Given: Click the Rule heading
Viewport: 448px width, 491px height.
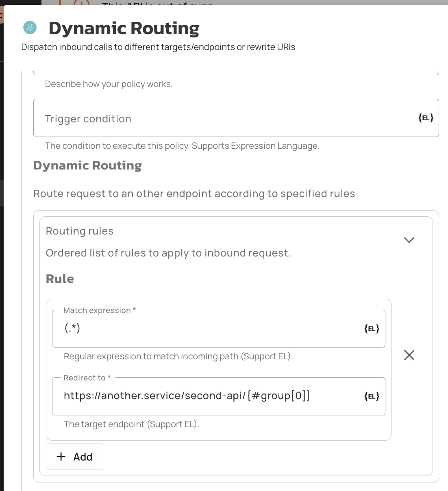Looking at the screenshot, I should point(60,279).
